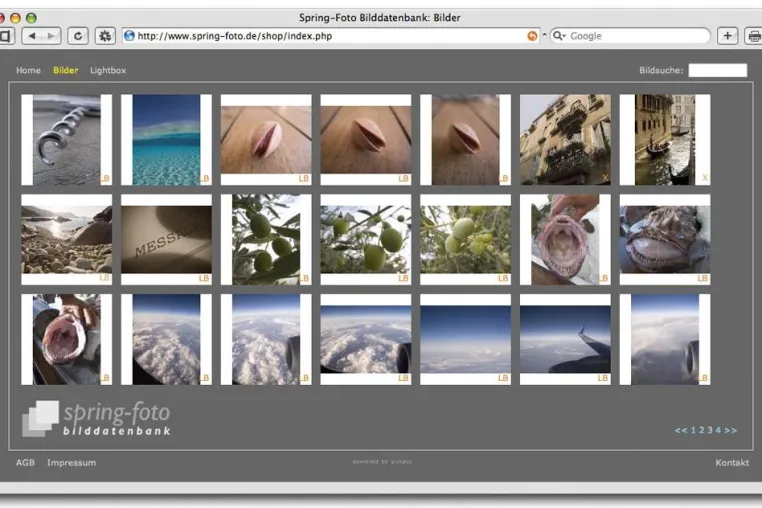Click the orange RSS/reload icon in URL field
Screen dimensions: 762x508
(x=533, y=35)
